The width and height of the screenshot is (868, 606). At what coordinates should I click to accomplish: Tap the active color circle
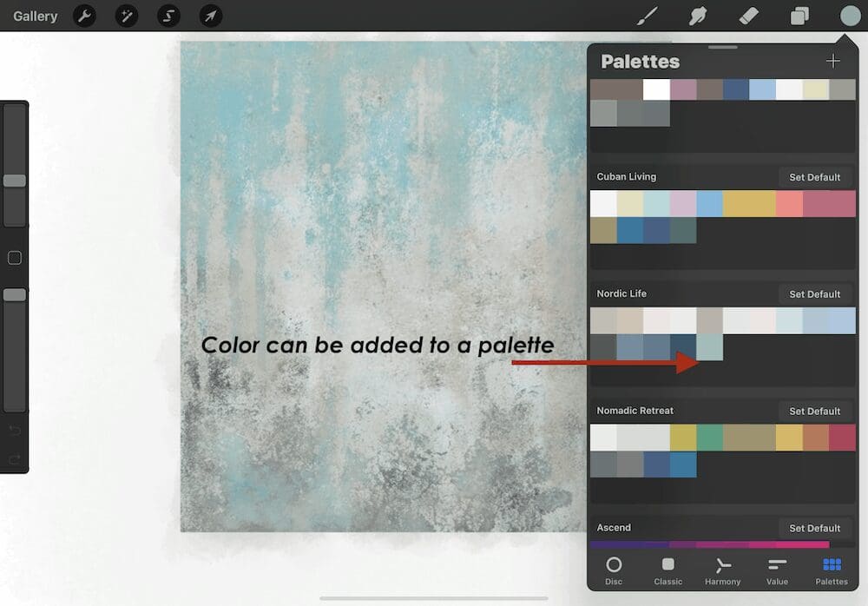coord(850,16)
